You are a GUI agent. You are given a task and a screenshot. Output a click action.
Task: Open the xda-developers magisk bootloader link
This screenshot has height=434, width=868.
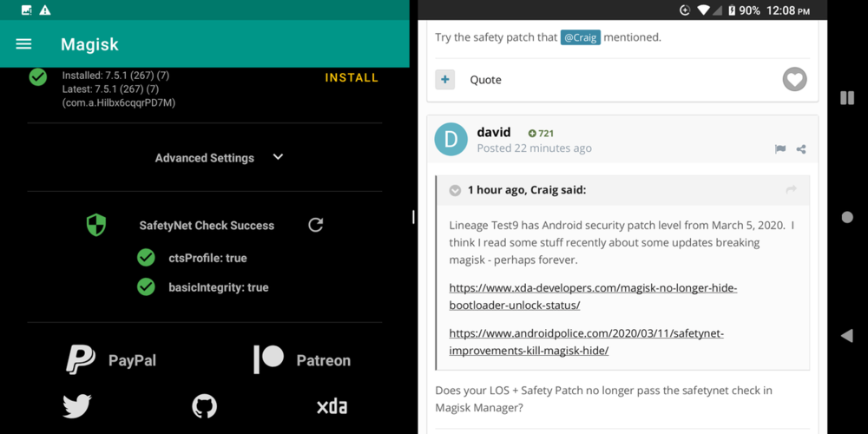tap(594, 297)
